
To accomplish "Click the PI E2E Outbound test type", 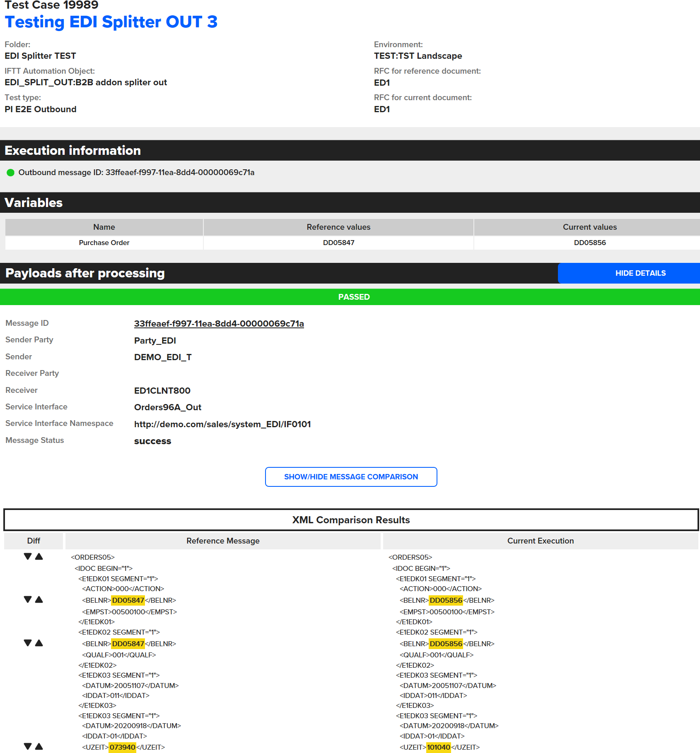I will pos(41,109).
